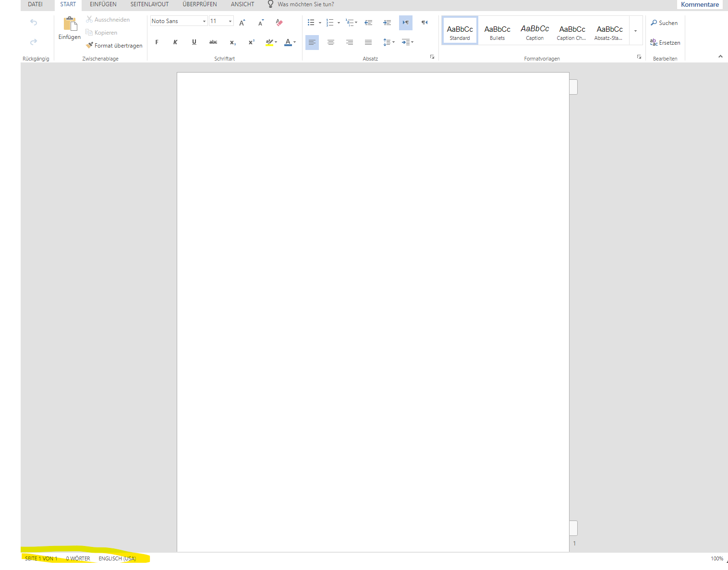Set left-to-right text direction
Viewport: 728px width, 570px height.
tap(406, 23)
